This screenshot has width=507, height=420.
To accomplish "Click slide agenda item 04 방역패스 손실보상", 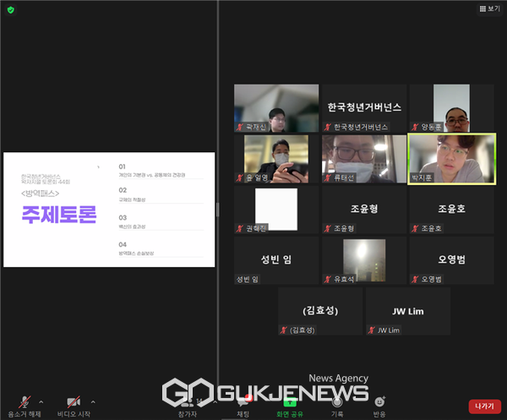I will (x=161, y=248).
